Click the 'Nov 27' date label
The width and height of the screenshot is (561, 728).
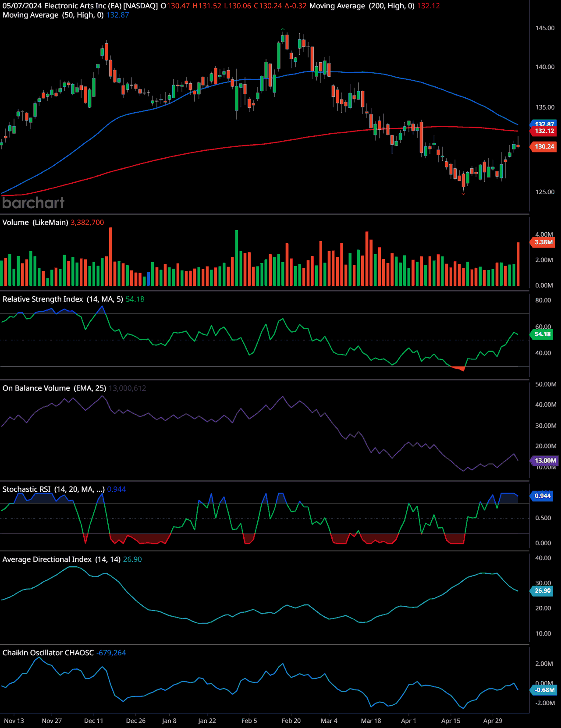(52, 721)
